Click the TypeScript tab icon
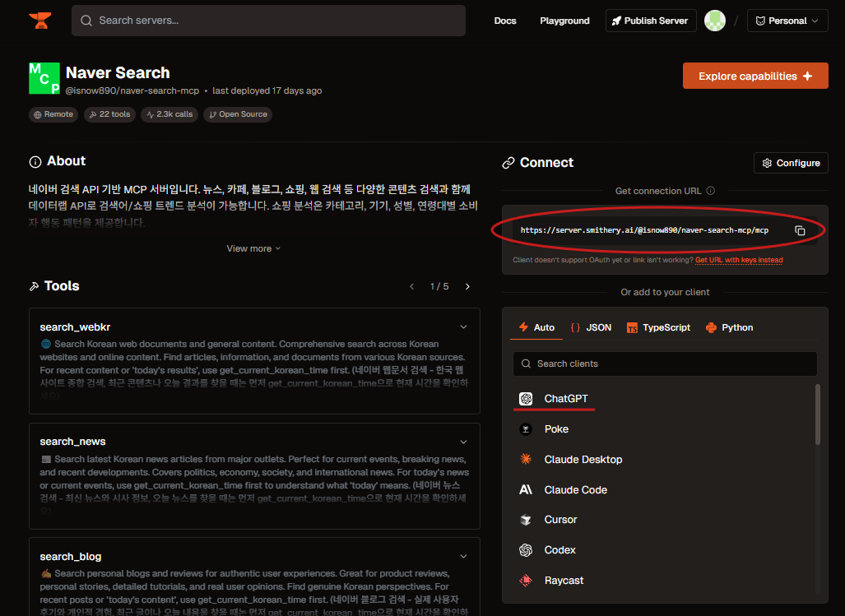The image size is (845, 616). pyautogui.click(x=632, y=328)
